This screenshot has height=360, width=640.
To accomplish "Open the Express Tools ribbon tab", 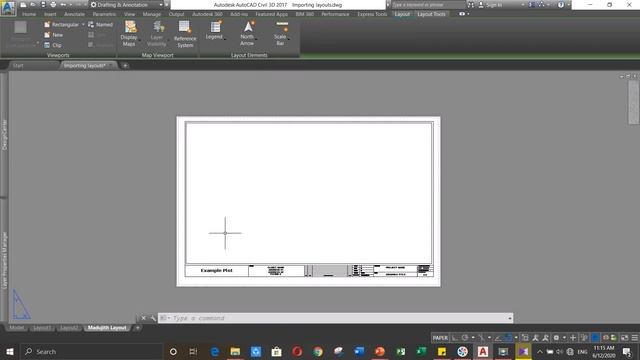I will pos(372,14).
